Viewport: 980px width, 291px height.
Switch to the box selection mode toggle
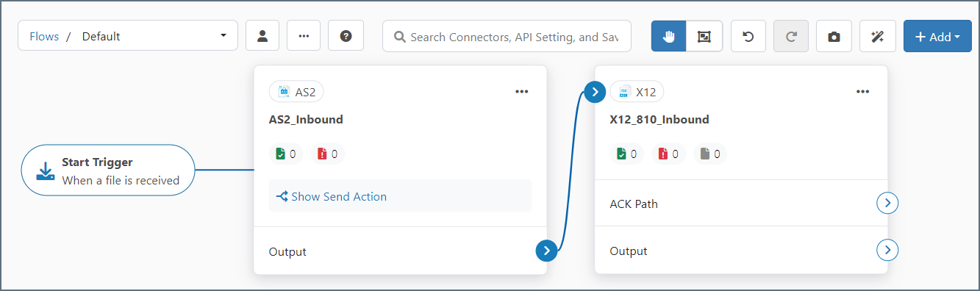(704, 36)
